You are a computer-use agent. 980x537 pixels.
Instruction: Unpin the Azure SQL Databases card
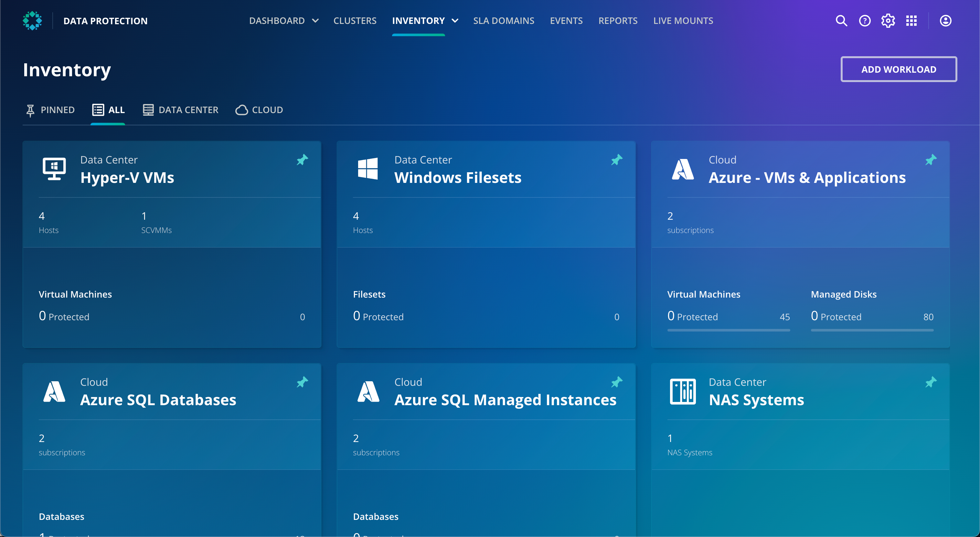pyautogui.click(x=302, y=382)
